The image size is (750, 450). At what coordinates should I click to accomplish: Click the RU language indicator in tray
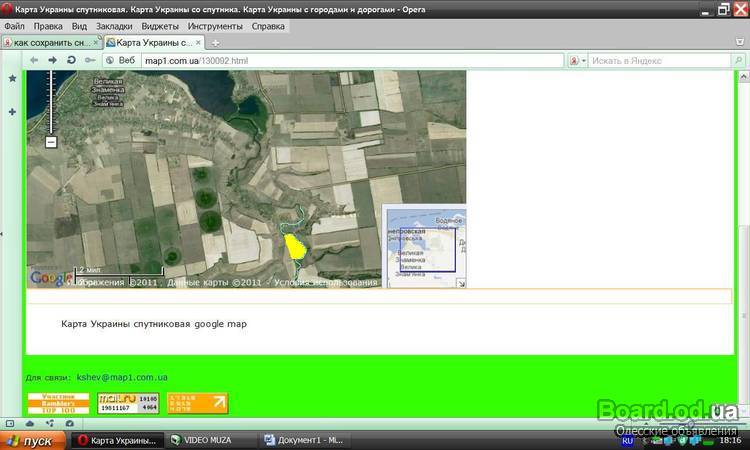pos(628,441)
